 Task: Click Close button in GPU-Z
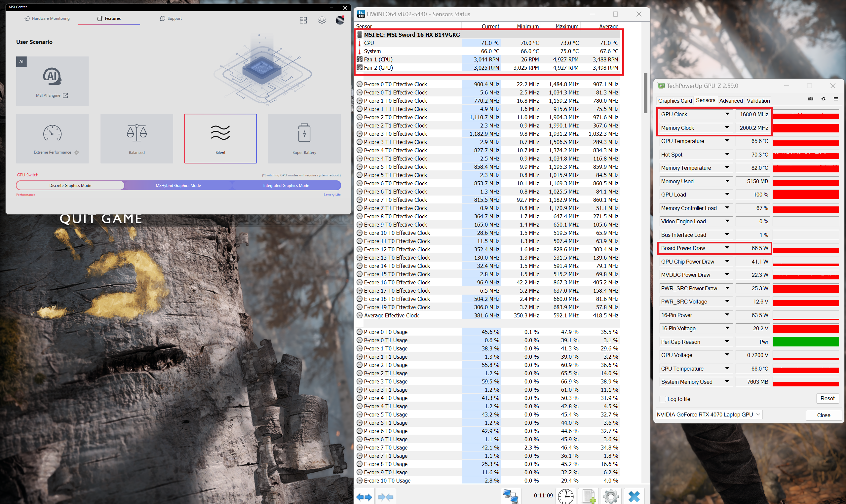(x=824, y=415)
